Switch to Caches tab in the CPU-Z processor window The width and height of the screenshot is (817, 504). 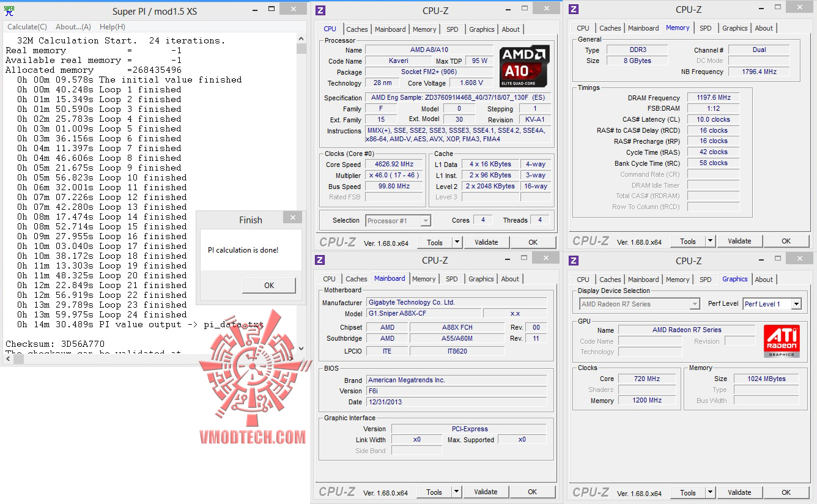tap(357, 29)
